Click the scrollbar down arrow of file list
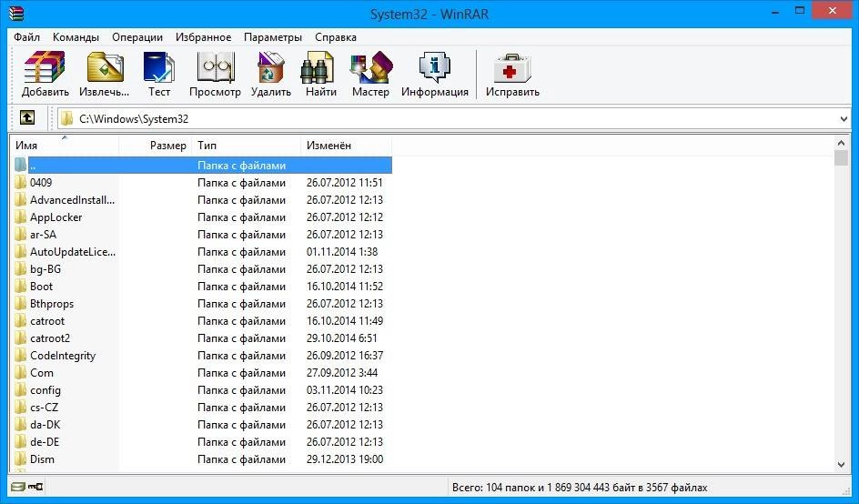The image size is (859, 504). tap(842, 465)
